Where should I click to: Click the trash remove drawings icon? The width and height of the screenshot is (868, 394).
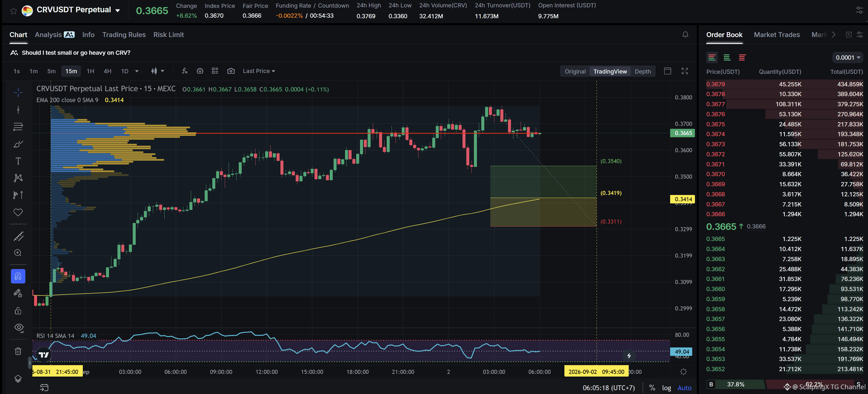18,351
